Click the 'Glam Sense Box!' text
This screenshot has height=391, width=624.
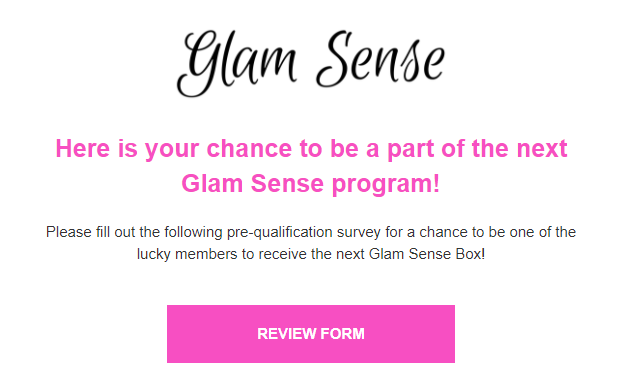click(427, 254)
